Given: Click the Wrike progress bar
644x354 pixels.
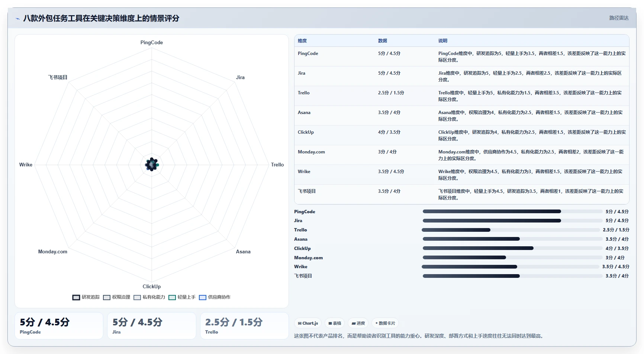Looking at the screenshot, I should (x=511, y=267).
